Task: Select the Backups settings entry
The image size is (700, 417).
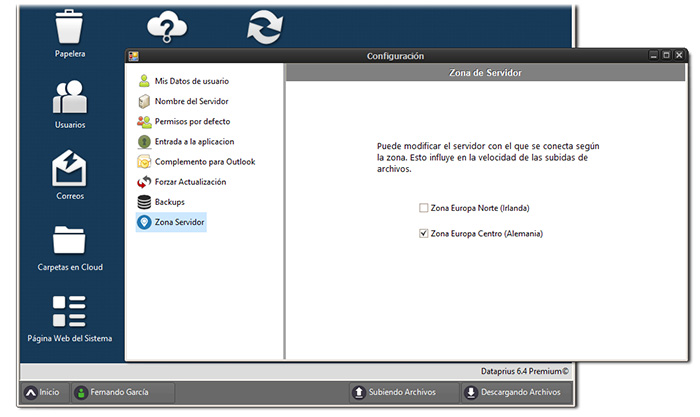Action: coord(161,202)
